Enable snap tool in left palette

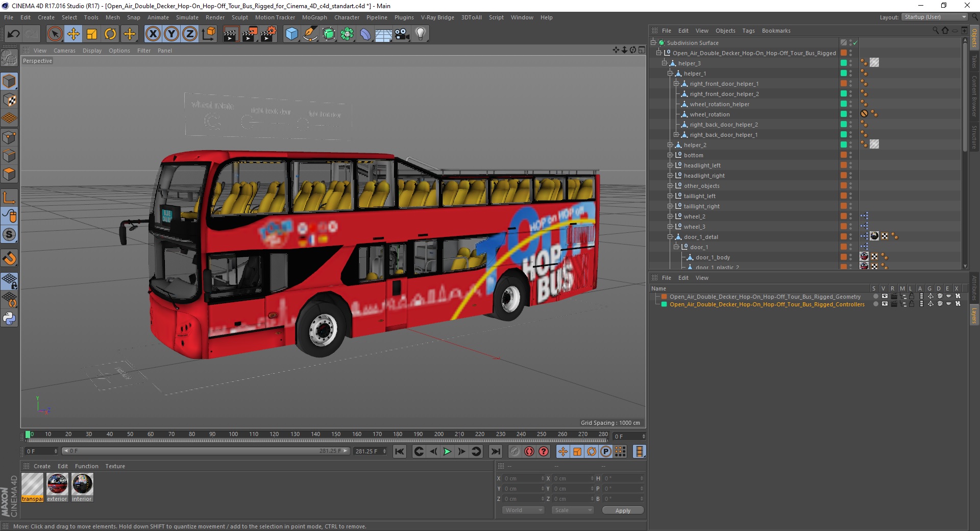pos(9,258)
